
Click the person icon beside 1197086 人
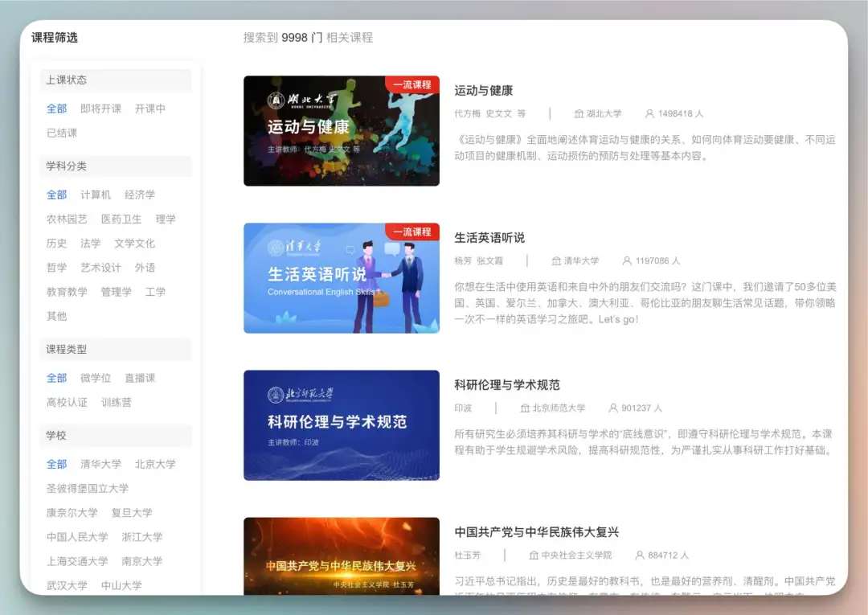pos(627,260)
